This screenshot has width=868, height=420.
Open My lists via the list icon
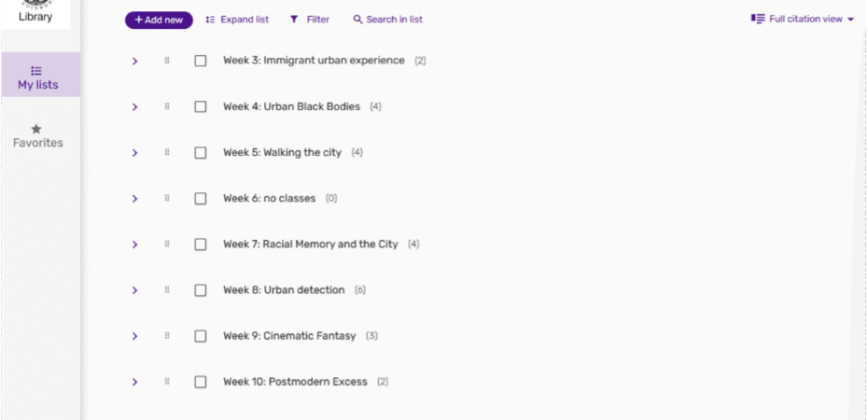(36, 71)
